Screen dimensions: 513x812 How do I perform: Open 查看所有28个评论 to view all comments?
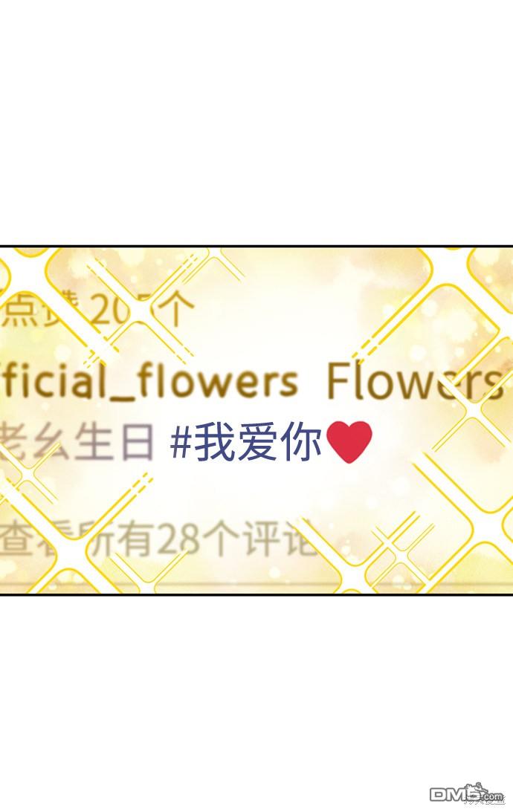(x=158, y=538)
